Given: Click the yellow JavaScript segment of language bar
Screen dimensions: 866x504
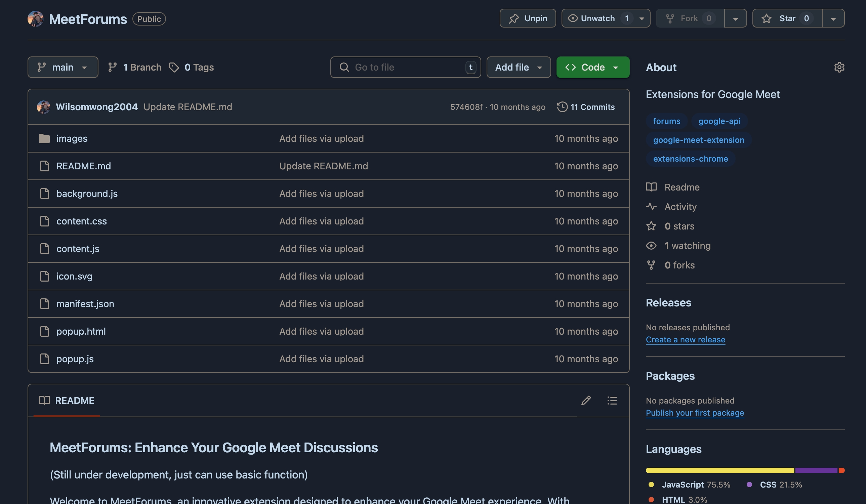Looking at the screenshot, I should (x=720, y=470).
